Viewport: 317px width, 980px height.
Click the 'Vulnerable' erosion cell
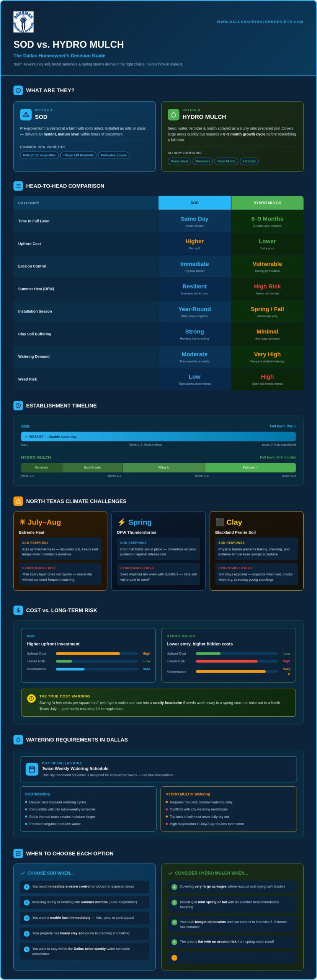[x=267, y=266]
